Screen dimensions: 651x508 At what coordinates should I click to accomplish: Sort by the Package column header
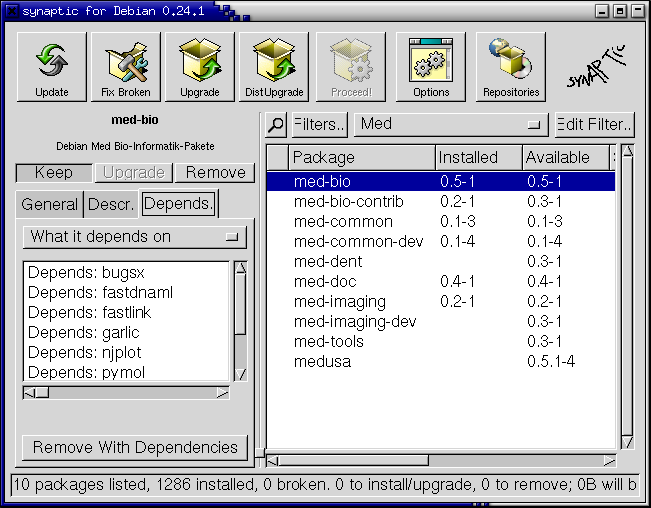[x=362, y=158]
